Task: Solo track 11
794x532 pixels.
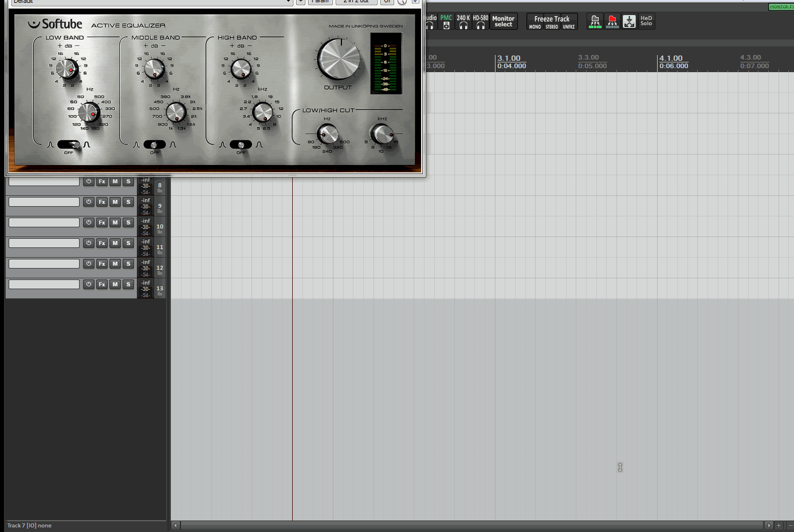Action: (128, 243)
